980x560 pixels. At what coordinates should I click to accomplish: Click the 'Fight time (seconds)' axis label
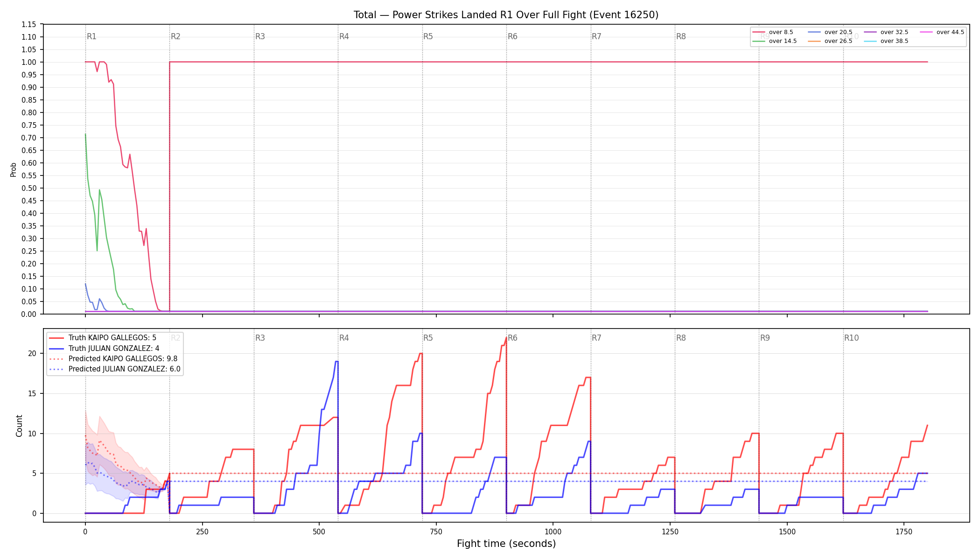(x=506, y=544)
